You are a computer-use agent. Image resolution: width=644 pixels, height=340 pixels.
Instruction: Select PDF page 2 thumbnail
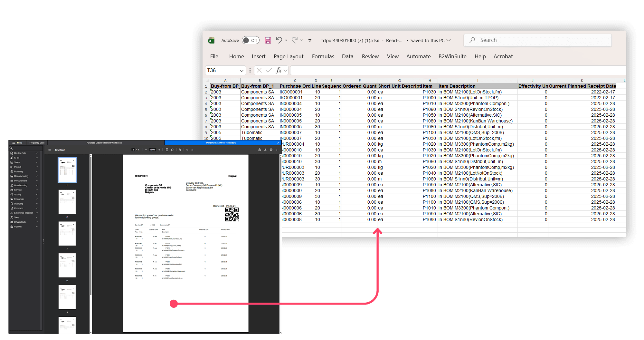pos(67,202)
